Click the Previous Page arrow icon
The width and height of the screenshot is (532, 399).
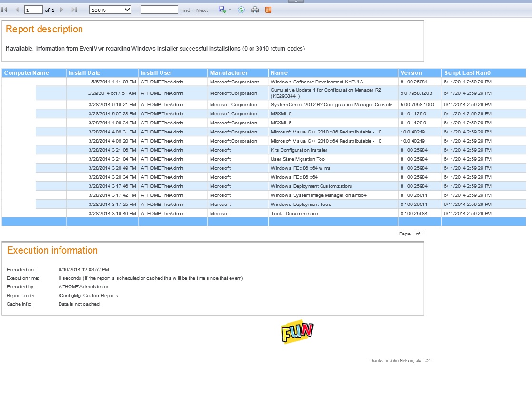[x=17, y=10]
